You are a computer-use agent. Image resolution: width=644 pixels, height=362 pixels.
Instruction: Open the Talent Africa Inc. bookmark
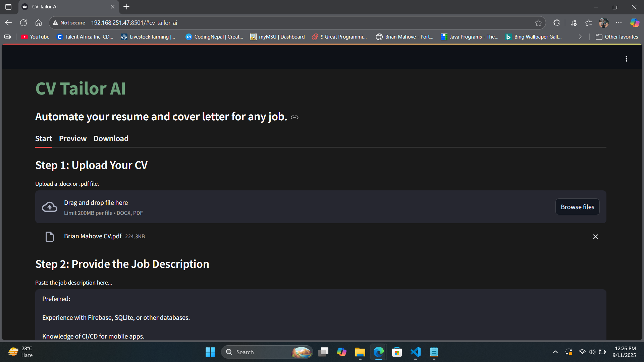pyautogui.click(x=85, y=37)
